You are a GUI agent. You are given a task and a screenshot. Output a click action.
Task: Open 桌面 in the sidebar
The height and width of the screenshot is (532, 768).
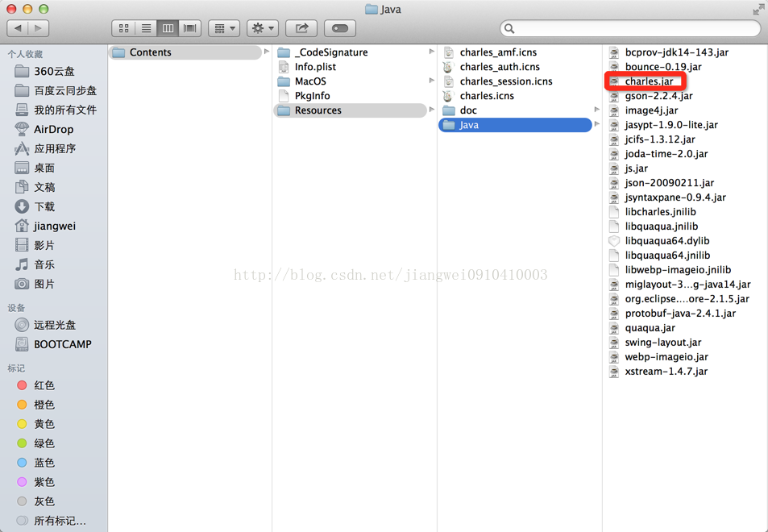click(35, 168)
